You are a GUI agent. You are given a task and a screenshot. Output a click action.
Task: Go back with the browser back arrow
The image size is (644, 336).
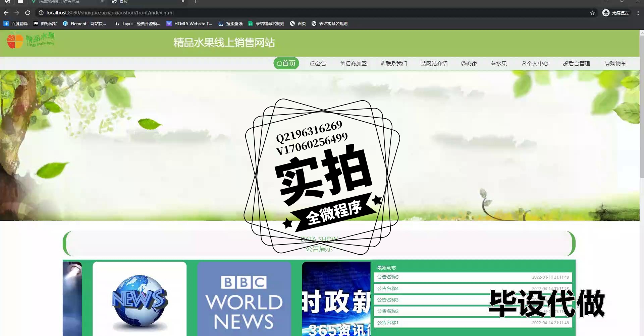point(6,13)
